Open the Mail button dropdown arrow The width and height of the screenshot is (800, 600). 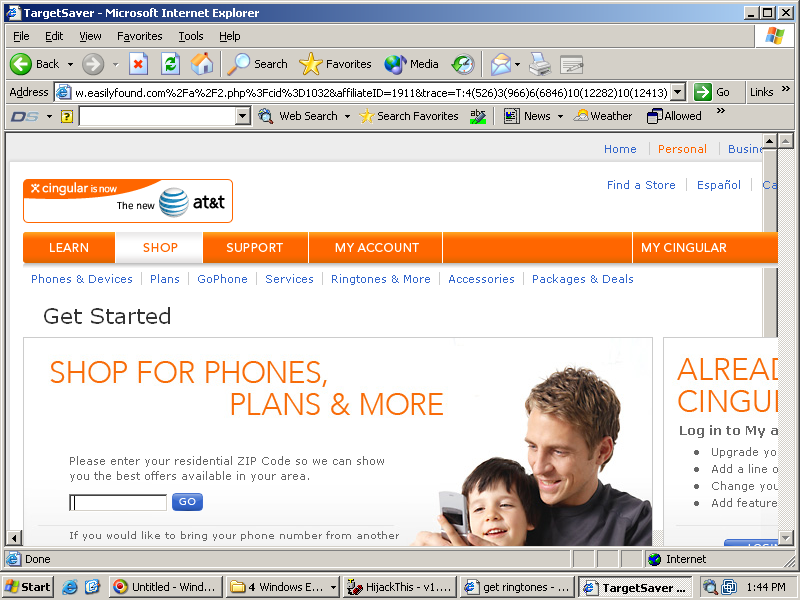pyautogui.click(x=517, y=65)
